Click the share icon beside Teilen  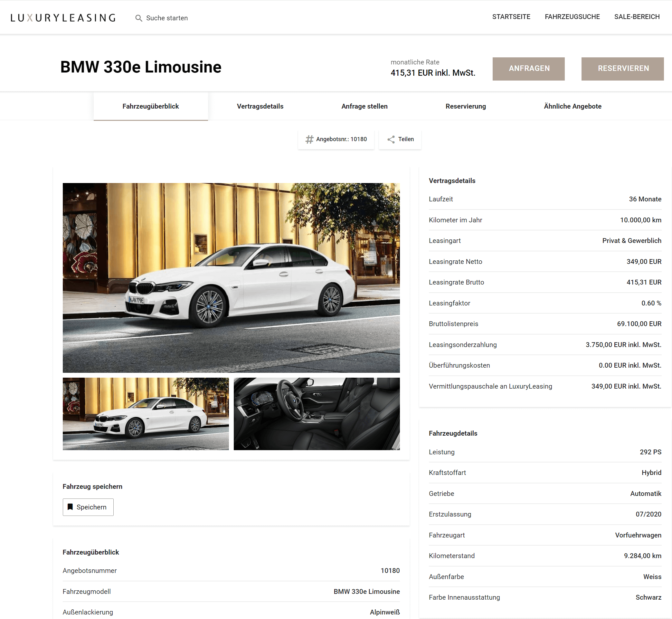click(x=391, y=139)
